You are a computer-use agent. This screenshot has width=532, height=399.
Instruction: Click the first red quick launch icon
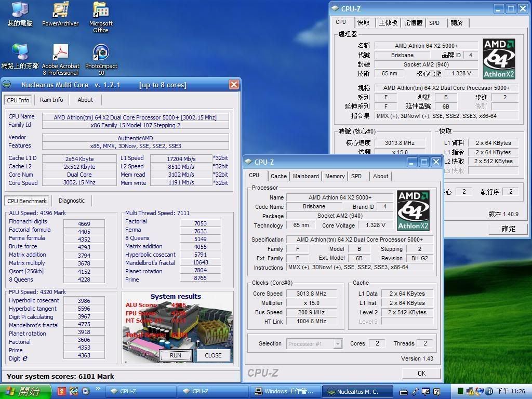[x=61, y=391]
